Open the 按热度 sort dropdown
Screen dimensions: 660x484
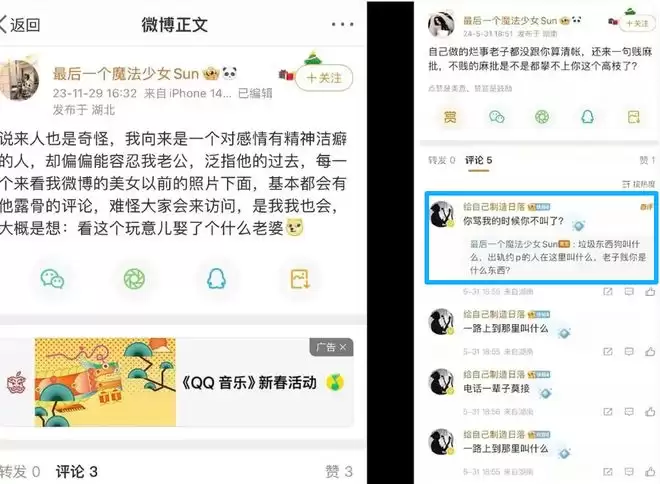click(x=639, y=184)
